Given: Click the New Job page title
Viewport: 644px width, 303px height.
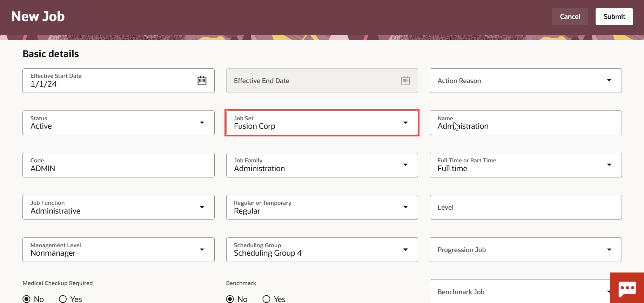Looking at the screenshot, I should (x=38, y=16).
